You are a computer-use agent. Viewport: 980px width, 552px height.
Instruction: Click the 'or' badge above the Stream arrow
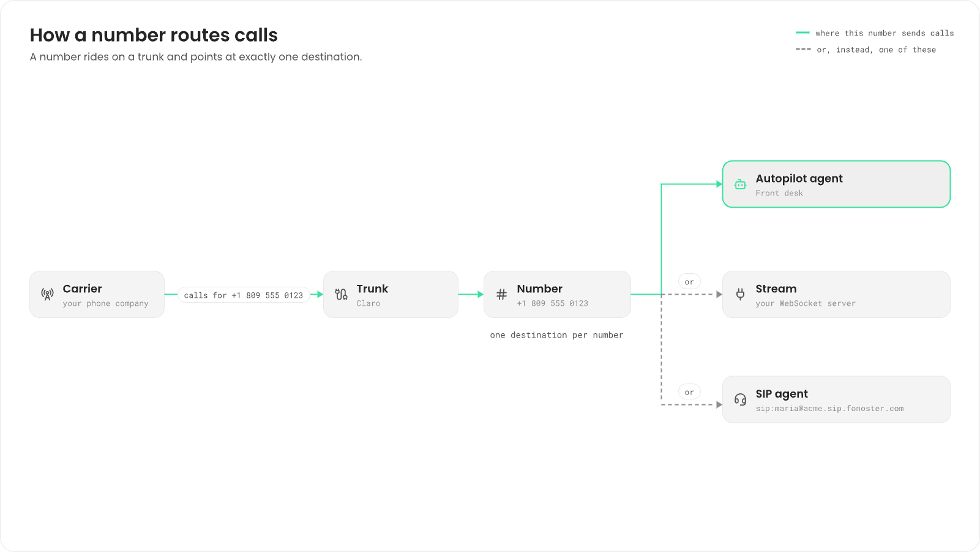(x=689, y=282)
